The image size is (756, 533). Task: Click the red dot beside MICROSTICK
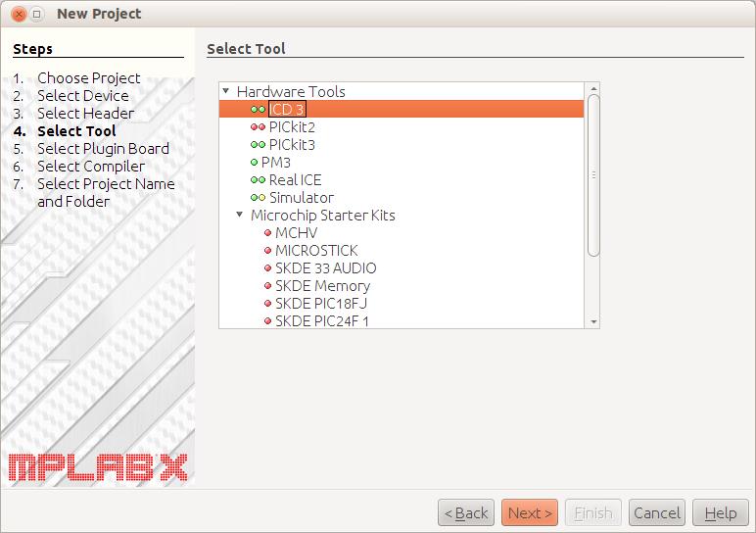pos(268,251)
